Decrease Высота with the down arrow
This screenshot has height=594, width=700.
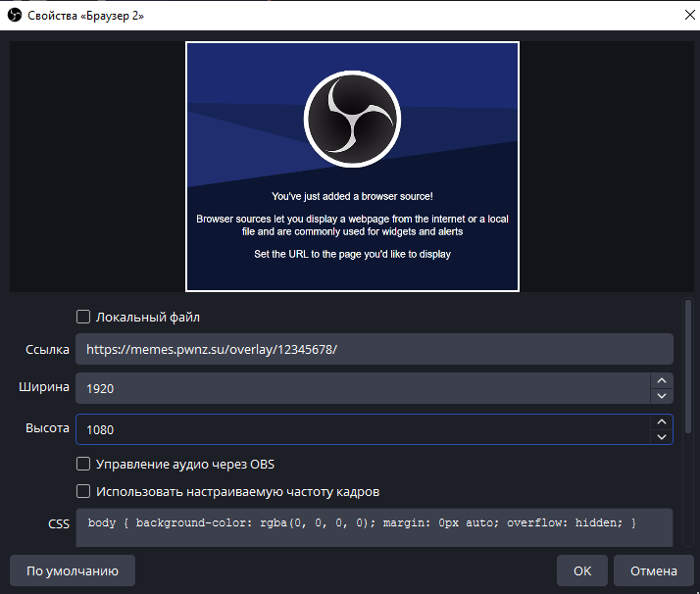662,436
